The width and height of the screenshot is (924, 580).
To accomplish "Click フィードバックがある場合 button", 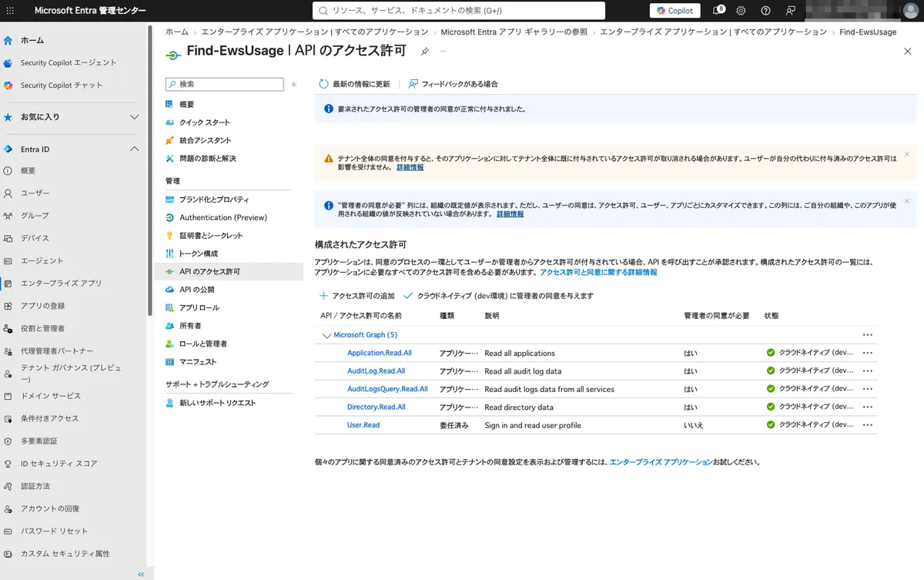I will [453, 84].
